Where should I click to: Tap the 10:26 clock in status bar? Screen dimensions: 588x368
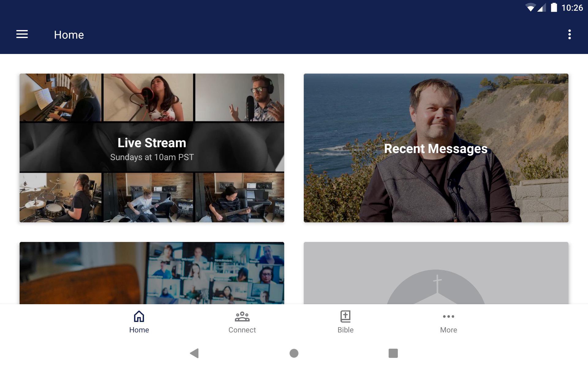pyautogui.click(x=572, y=8)
